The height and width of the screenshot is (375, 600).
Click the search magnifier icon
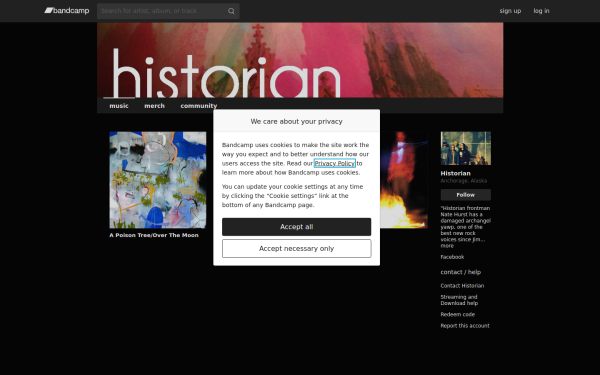point(231,11)
